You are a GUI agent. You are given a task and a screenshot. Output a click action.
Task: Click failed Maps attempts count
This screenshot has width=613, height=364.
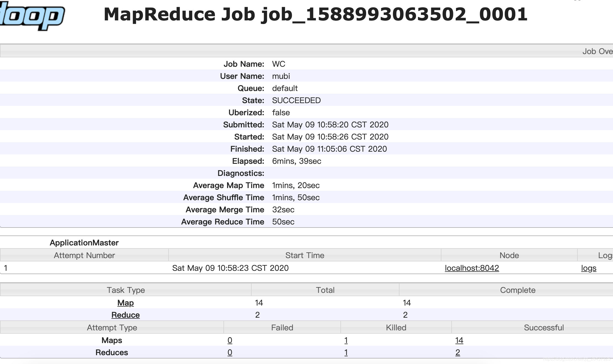[230, 340]
